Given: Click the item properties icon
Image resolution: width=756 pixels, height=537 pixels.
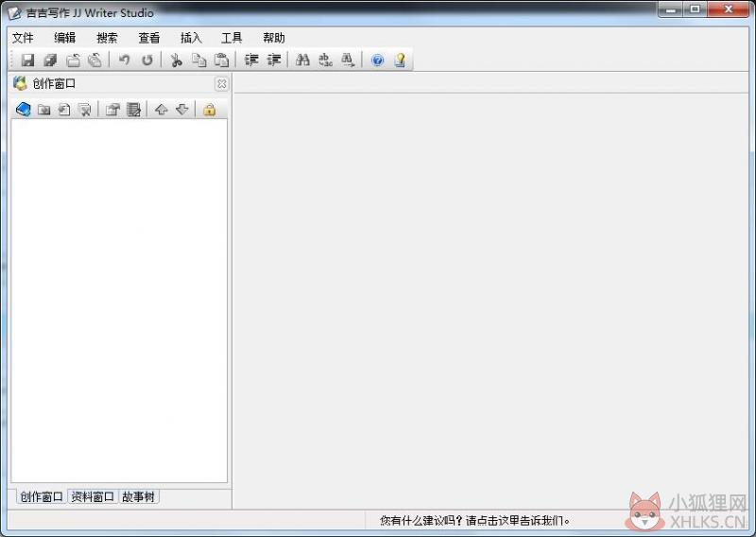Looking at the screenshot, I should tap(112, 110).
